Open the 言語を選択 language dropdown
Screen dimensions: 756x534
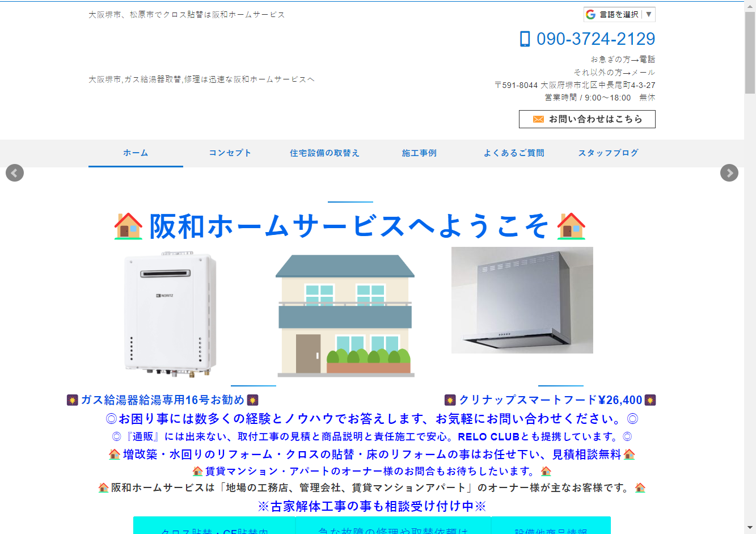(619, 14)
